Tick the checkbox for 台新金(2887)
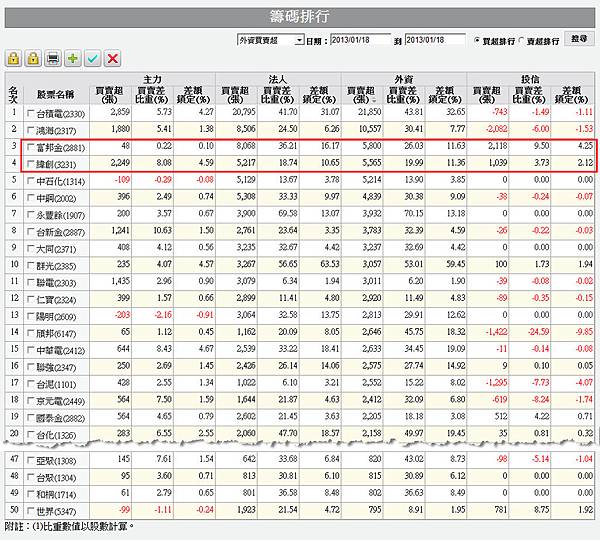600x540 pixels. point(31,232)
